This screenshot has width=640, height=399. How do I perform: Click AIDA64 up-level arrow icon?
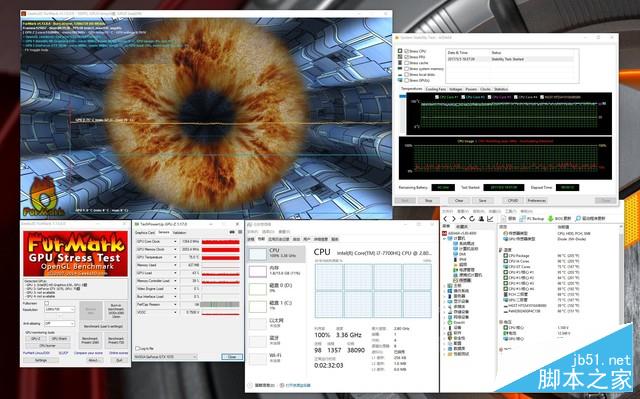[x=463, y=219]
